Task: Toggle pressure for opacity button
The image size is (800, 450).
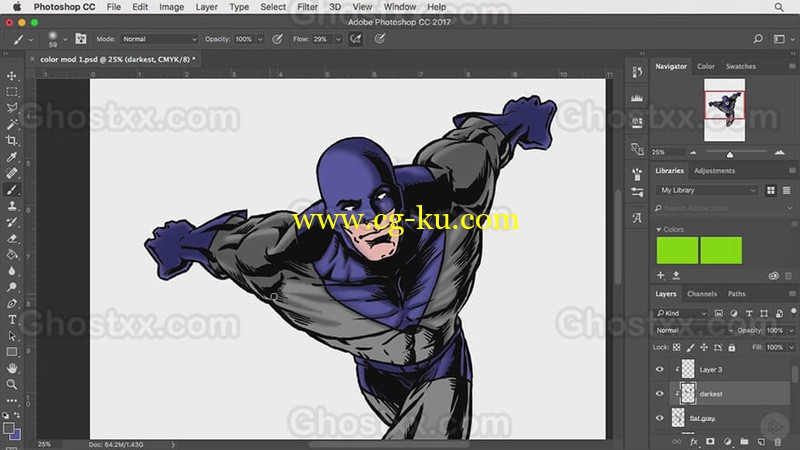Action: point(278,39)
